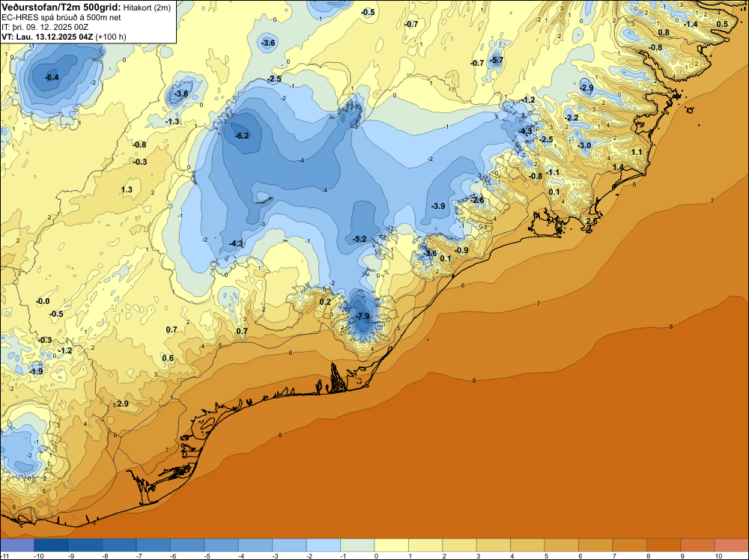
Task: Pick the legend swatch between 9 and 10
Action: (x=697, y=545)
